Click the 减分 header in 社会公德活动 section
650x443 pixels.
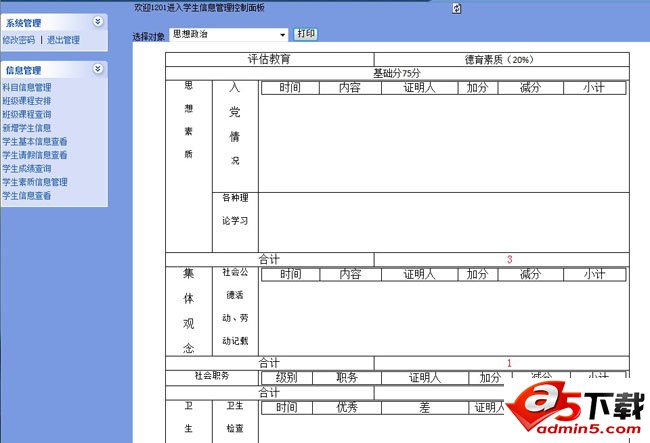[531, 274]
